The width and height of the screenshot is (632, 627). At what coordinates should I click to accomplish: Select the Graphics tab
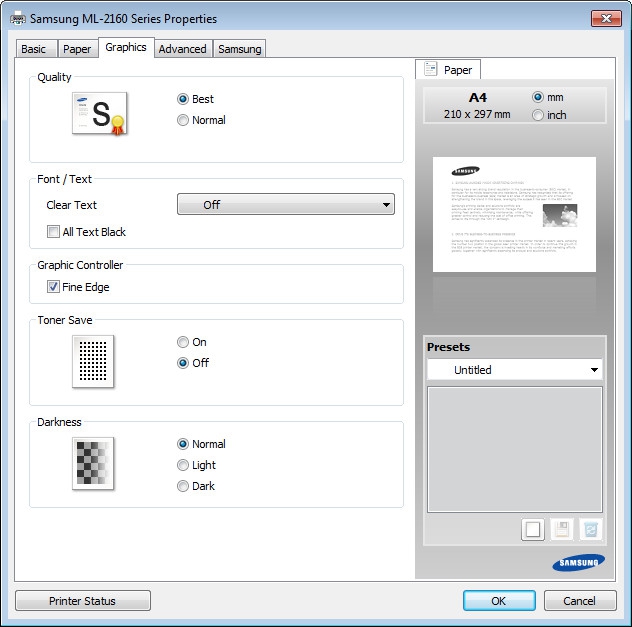point(126,47)
